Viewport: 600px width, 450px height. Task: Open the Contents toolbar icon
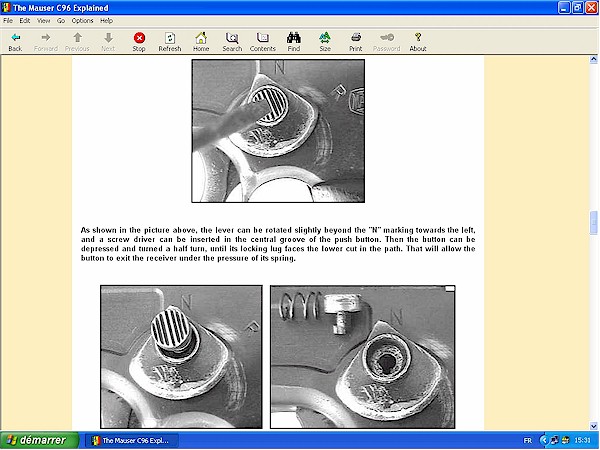(x=262, y=38)
